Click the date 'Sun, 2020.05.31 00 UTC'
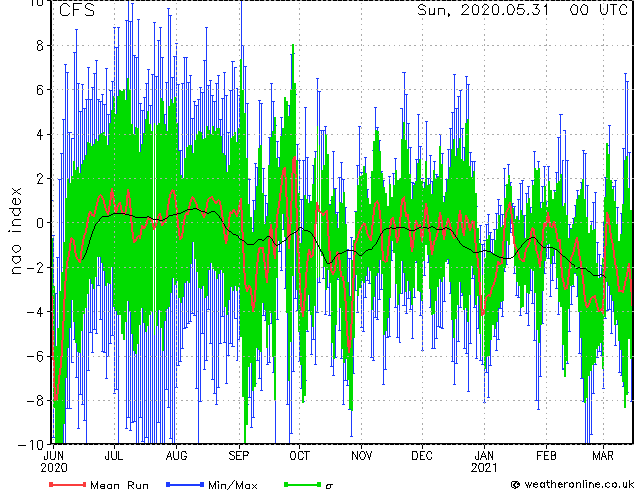Screen dimensions: 634x490 point(522,10)
